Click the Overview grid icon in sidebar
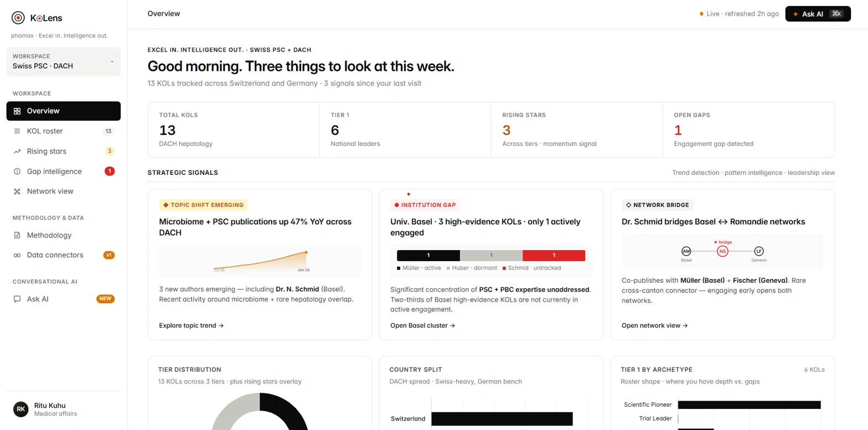The width and height of the screenshot is (868, 430). pyautogui.click(x=17, y=111)
